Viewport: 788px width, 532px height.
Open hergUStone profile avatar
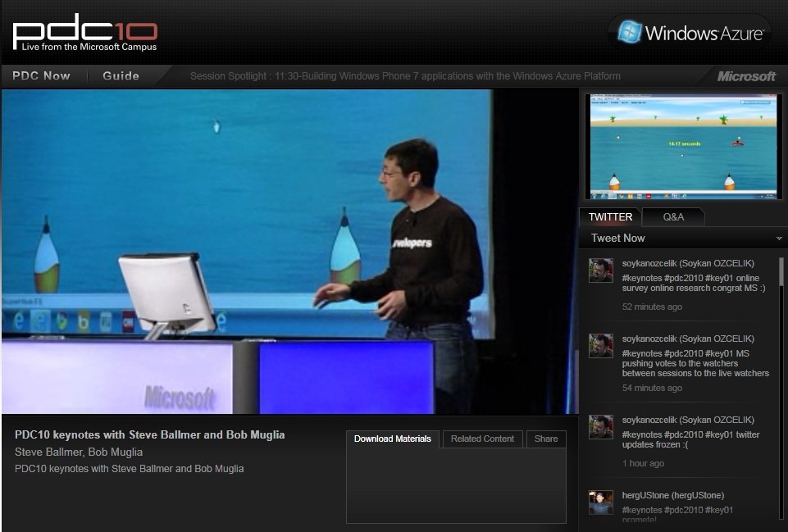pyautogui.click(x=600, y=502)
